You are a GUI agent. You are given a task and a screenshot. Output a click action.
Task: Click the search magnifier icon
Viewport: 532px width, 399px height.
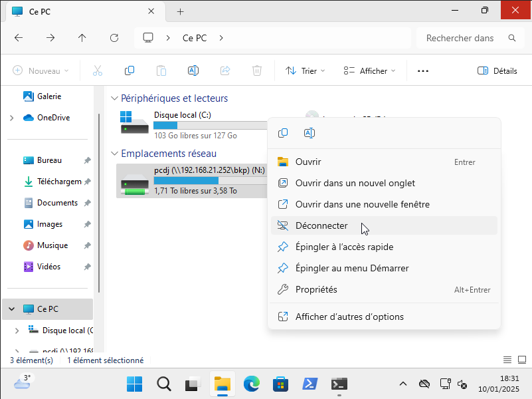(x=512, y=38)
